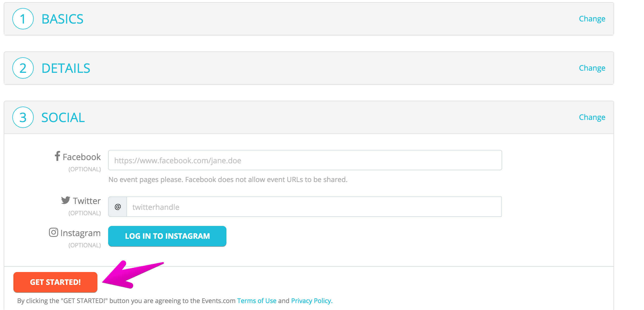644x310 pixels.
Task: Click the @ symbol prefix box
Action: 118,207
